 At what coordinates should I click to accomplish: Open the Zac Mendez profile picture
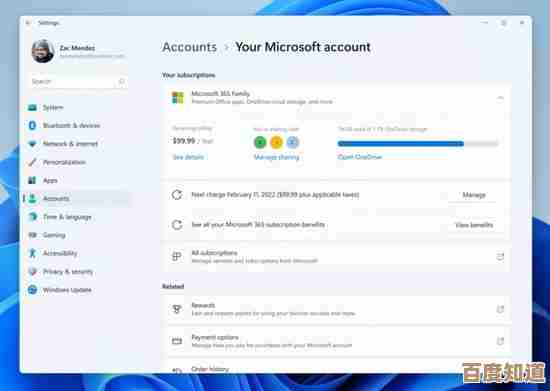(43, 51)
